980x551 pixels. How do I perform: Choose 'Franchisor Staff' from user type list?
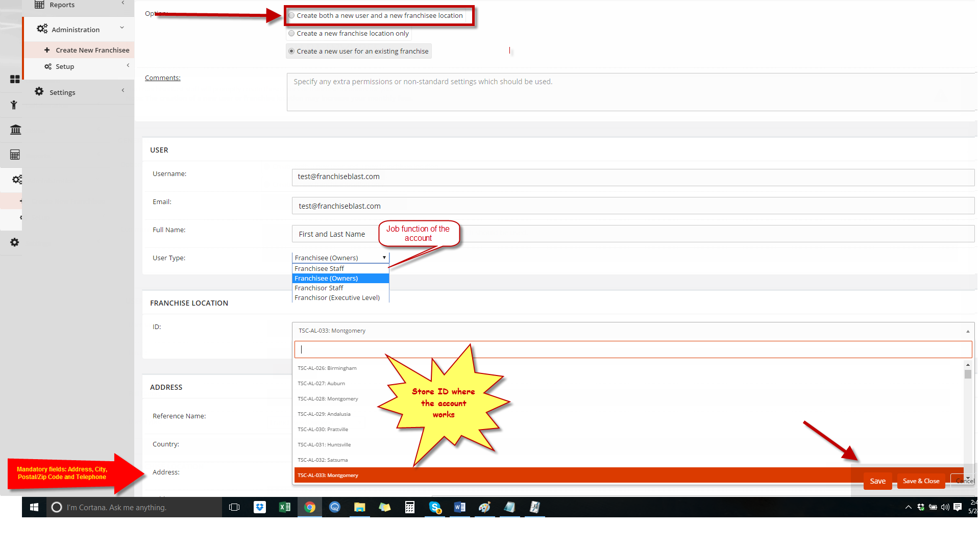(x=319, y=288)
